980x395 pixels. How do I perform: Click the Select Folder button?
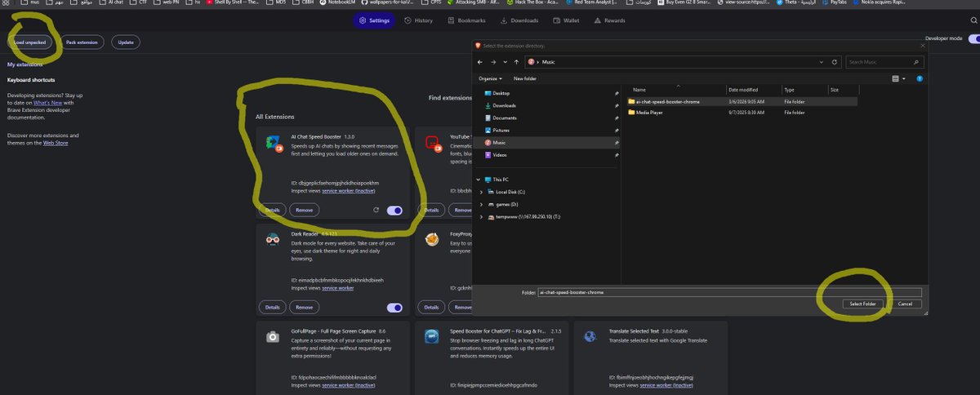[x=862, y=304]
